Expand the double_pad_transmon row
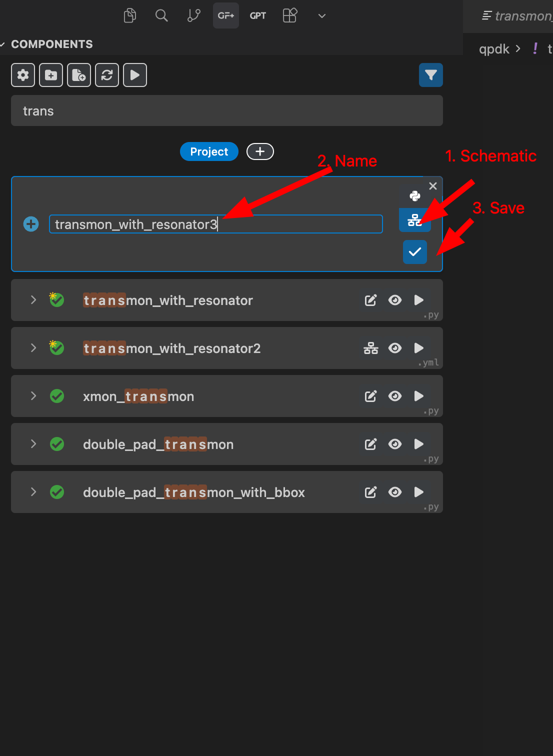 pos(33,444)
